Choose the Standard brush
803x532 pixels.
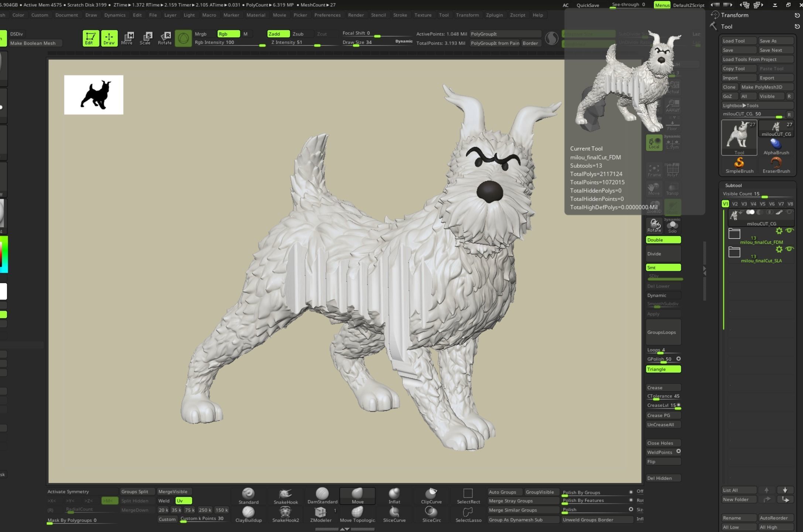coord(248,496)
